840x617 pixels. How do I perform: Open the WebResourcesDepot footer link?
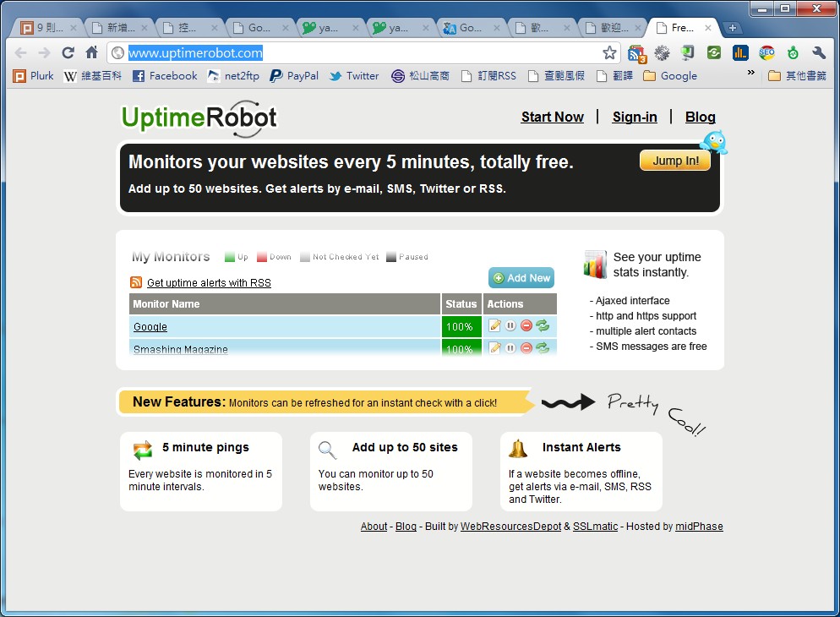click(x=510, y=527)
